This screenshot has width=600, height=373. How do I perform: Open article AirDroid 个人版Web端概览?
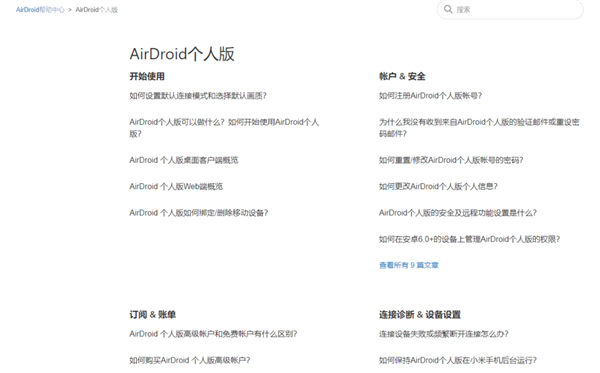pos(176,186)
